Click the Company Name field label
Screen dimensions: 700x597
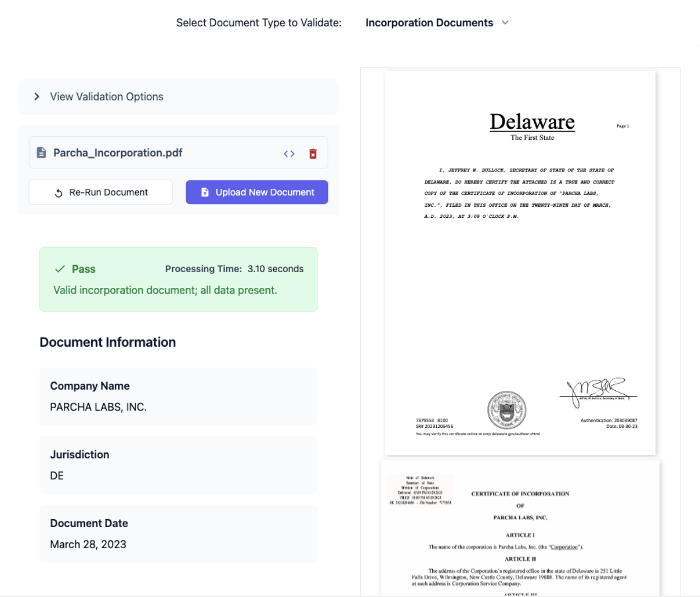pyautogui.click(x=90, y=386)
